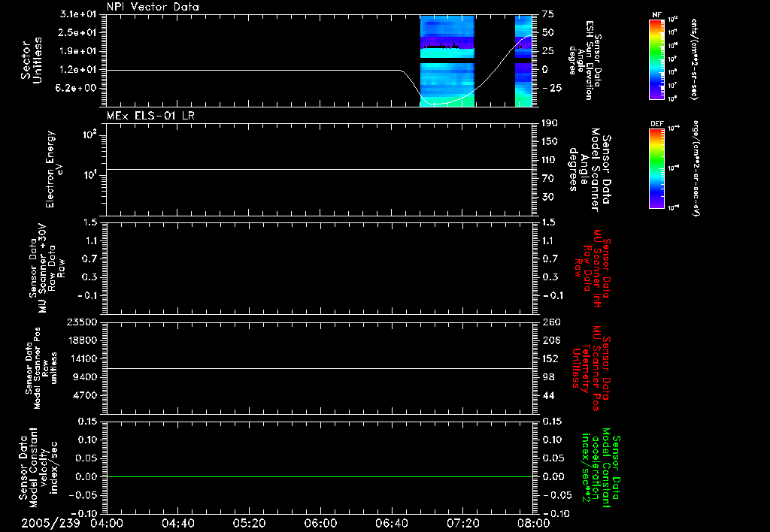Click the '04:40' time axis label
The image size is (770, 532).
click(177, 523)
